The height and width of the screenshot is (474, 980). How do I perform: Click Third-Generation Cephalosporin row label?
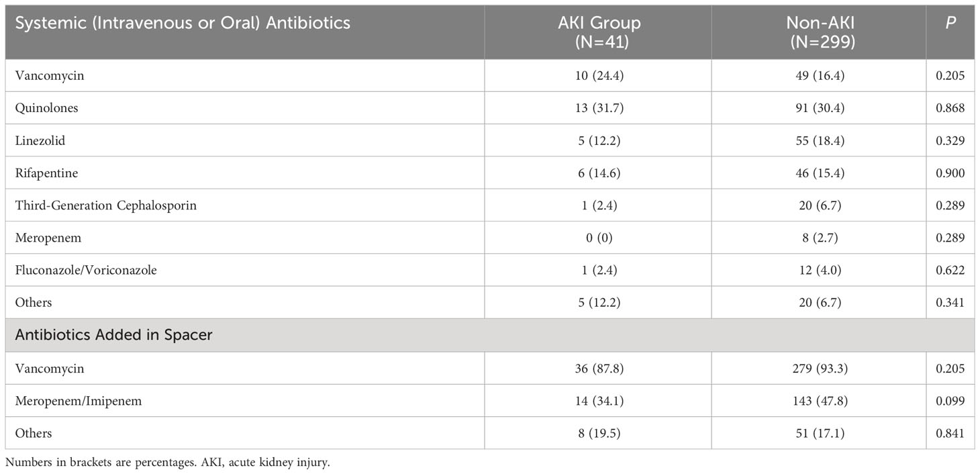pyautogui.click(x=106, y=205)
